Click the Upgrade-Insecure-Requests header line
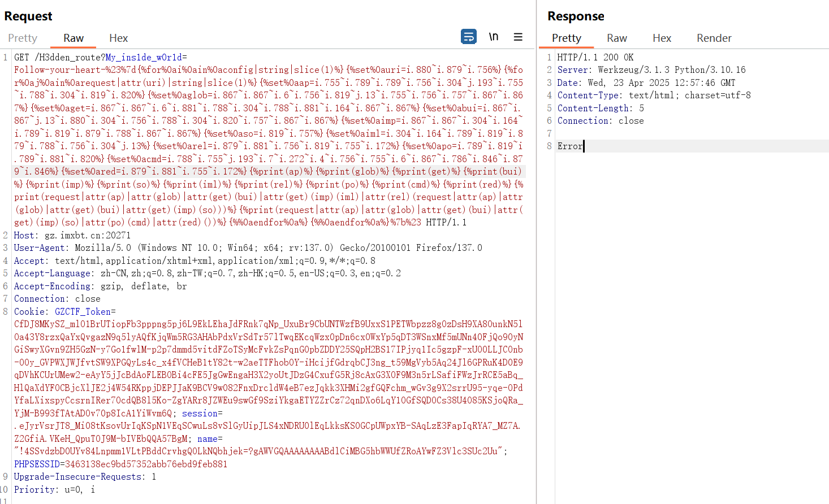Screen dimensions: 829x504 85,476
